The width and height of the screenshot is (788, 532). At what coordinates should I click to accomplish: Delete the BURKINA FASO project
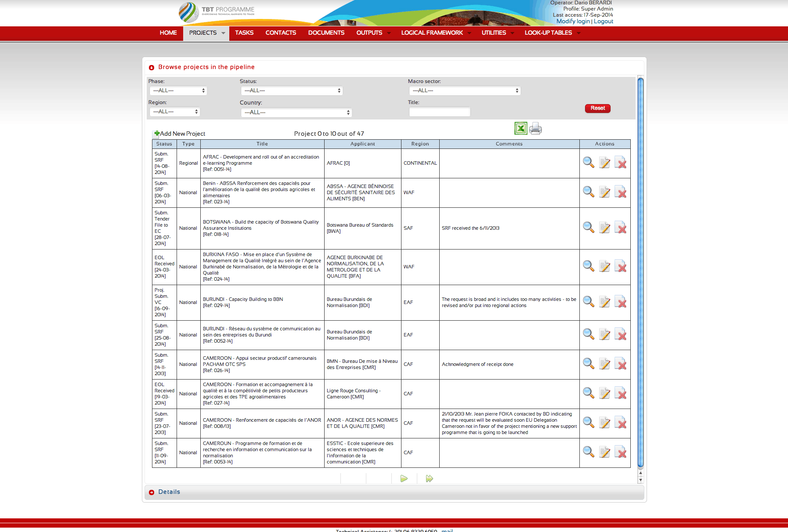coord(621,266)
